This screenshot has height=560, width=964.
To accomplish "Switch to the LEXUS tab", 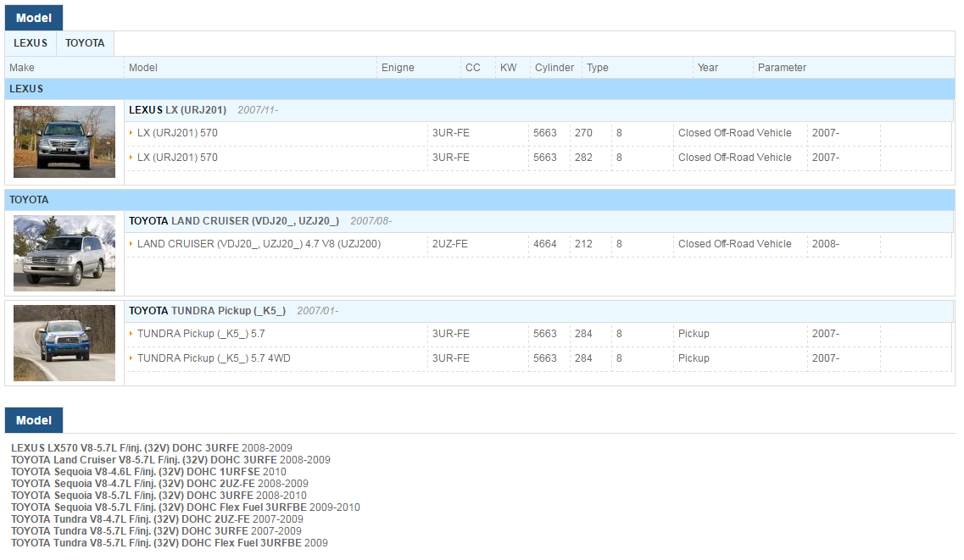I will tap(31, 43).
